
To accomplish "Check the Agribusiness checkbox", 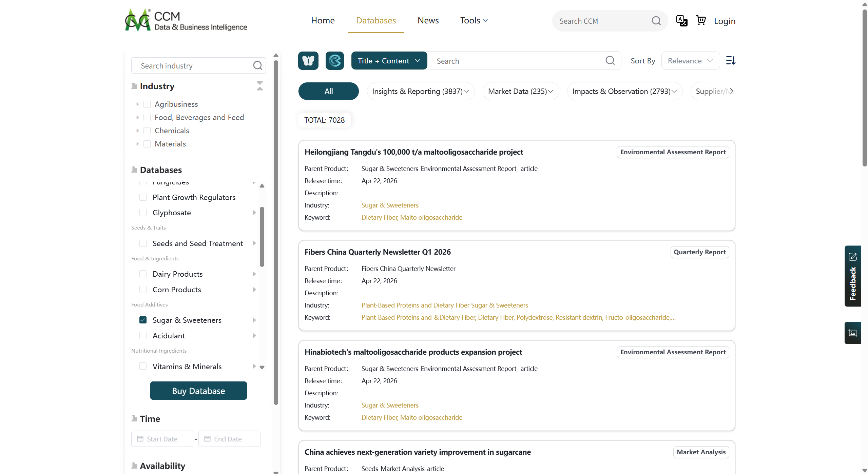I will click(147, 104).
